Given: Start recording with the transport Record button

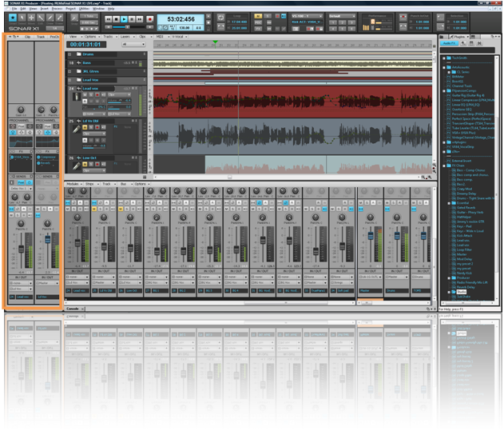Looking at the screenshot, I should (x=150, y=19).
